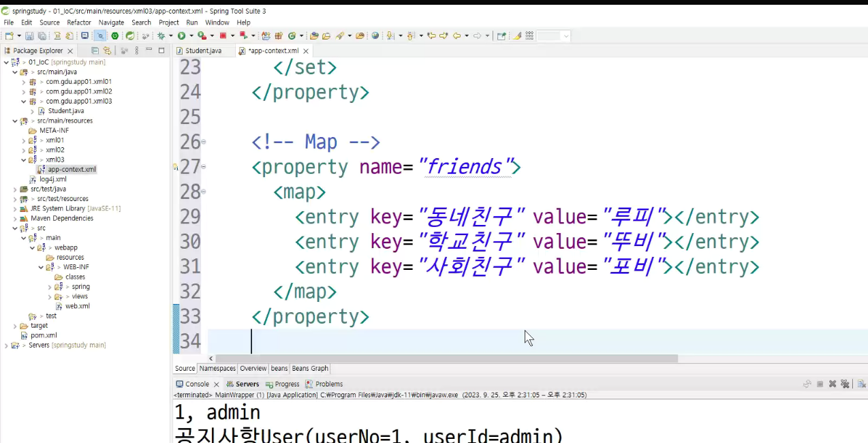Click the Run Last Tool coverage icon
Viewport: 868px width, 443px height.
pos(202,35)
